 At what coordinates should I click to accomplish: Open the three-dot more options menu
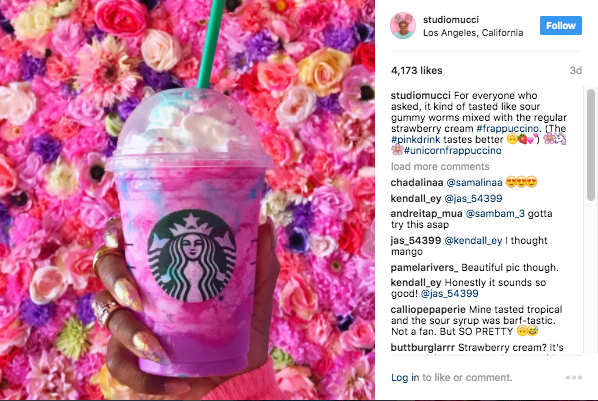point(574,377)
